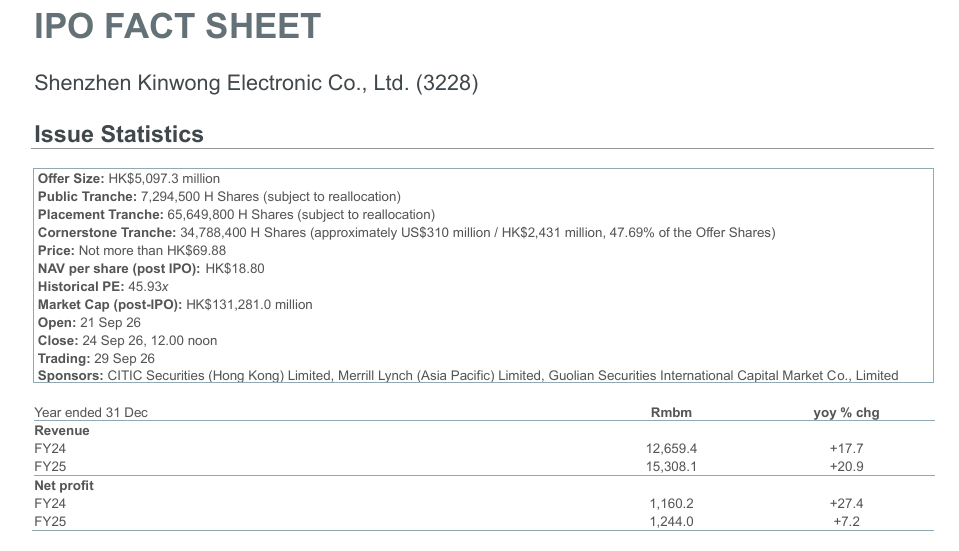Click the Cornerstone Tranche details line
Image resolution: width=959 pixels, height=551 pixels.
tap(407, 232)
